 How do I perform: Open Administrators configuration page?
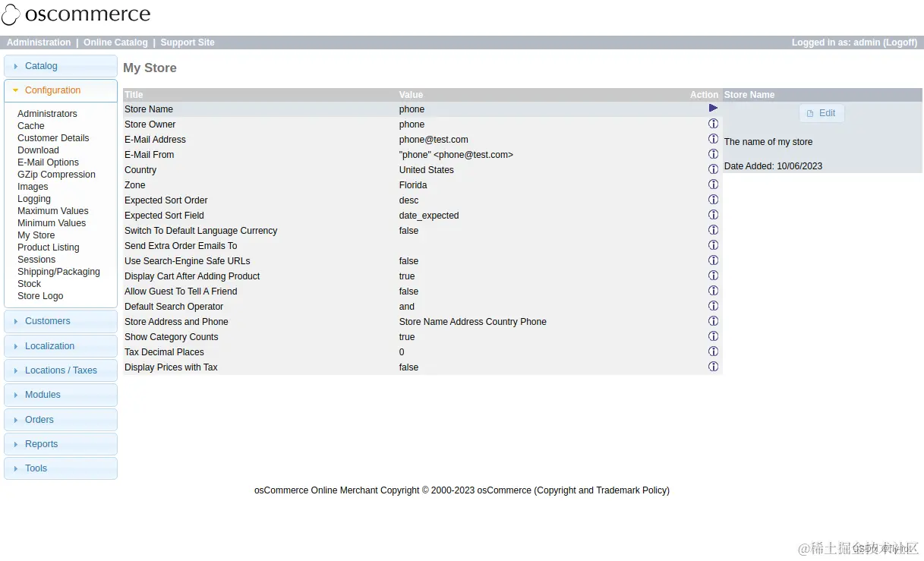tap(47, 114)
